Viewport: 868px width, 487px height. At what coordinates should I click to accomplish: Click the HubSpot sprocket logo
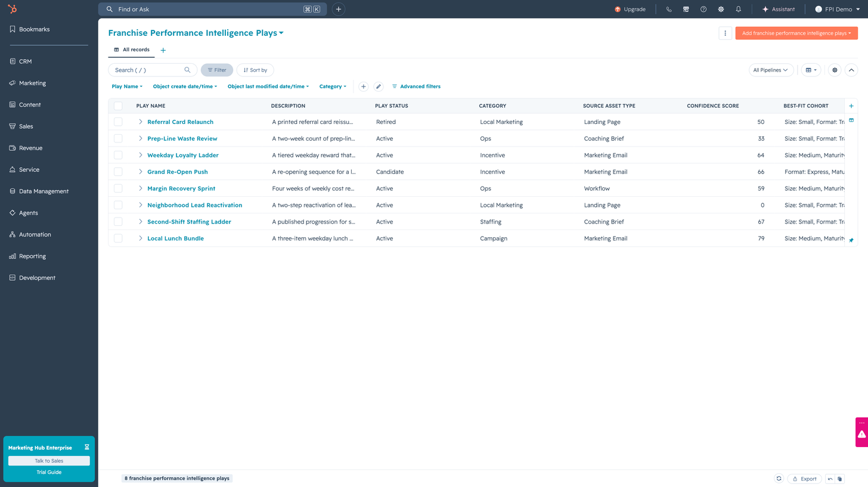pyautogui.click(x=12, y=9)
